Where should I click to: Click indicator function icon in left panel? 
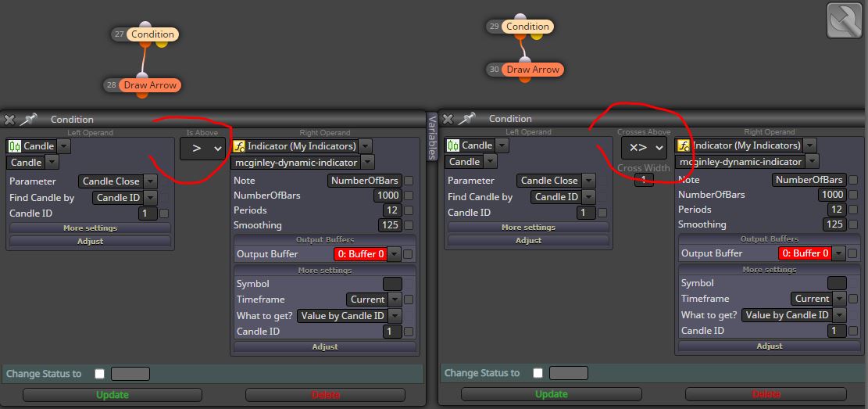(x=239, y=146)
